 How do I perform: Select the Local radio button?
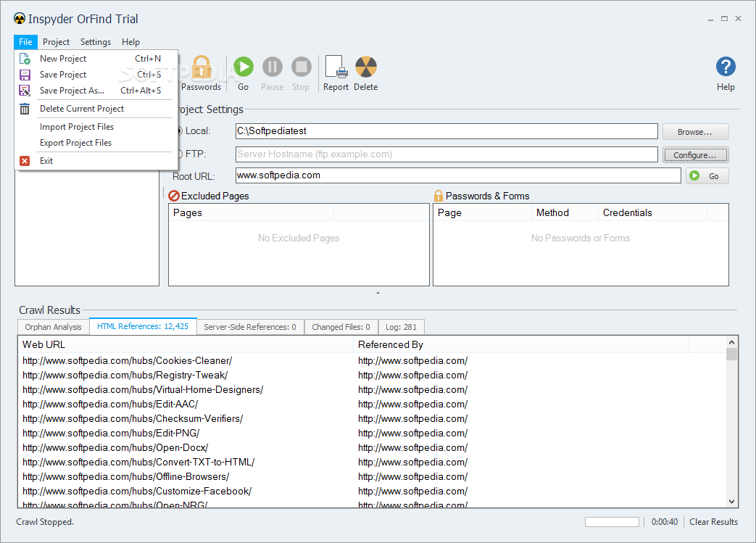179,130
